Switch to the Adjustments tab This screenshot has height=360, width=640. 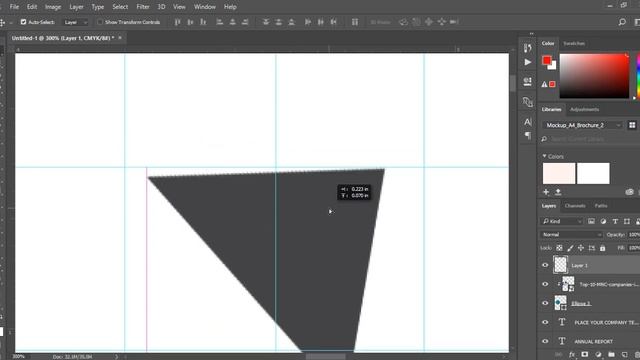tap(584, 109)
